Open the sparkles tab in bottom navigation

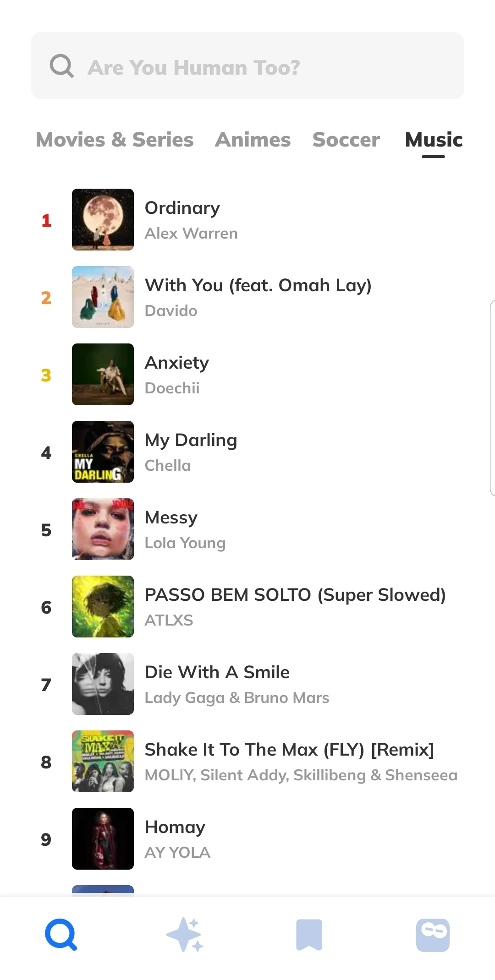click(185, 935)
